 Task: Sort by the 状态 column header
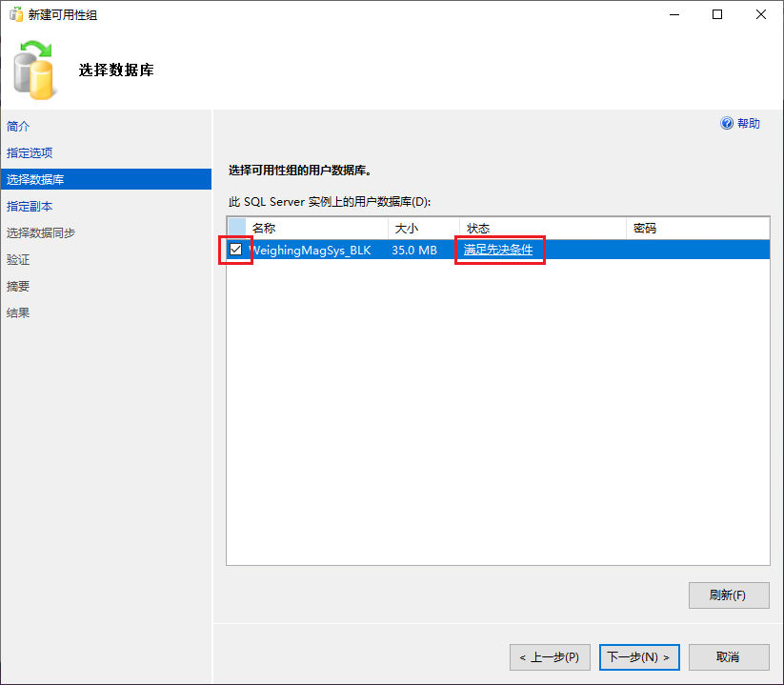coord(542,229)
